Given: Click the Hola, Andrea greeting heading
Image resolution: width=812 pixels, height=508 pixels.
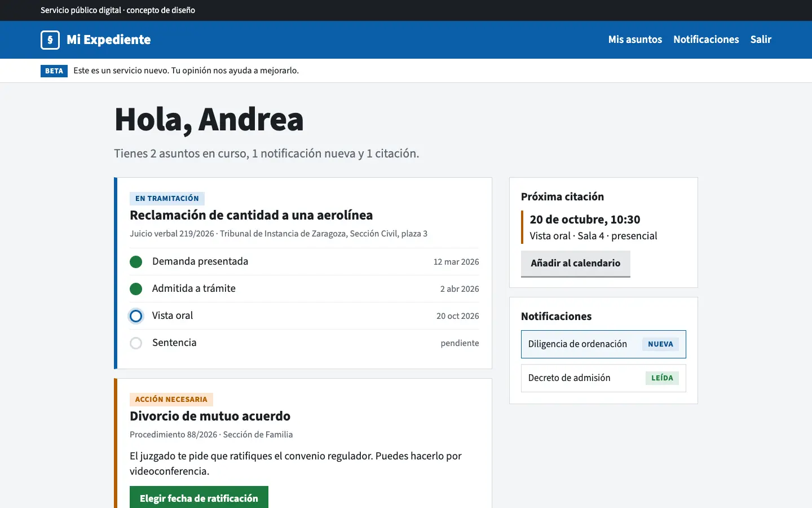Looking at the screenshot, I should point(209,120).
